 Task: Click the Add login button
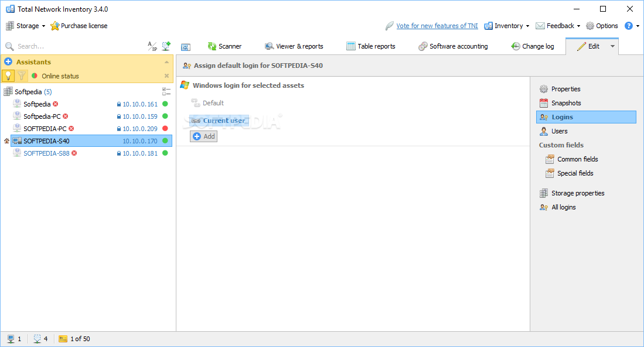204,136
